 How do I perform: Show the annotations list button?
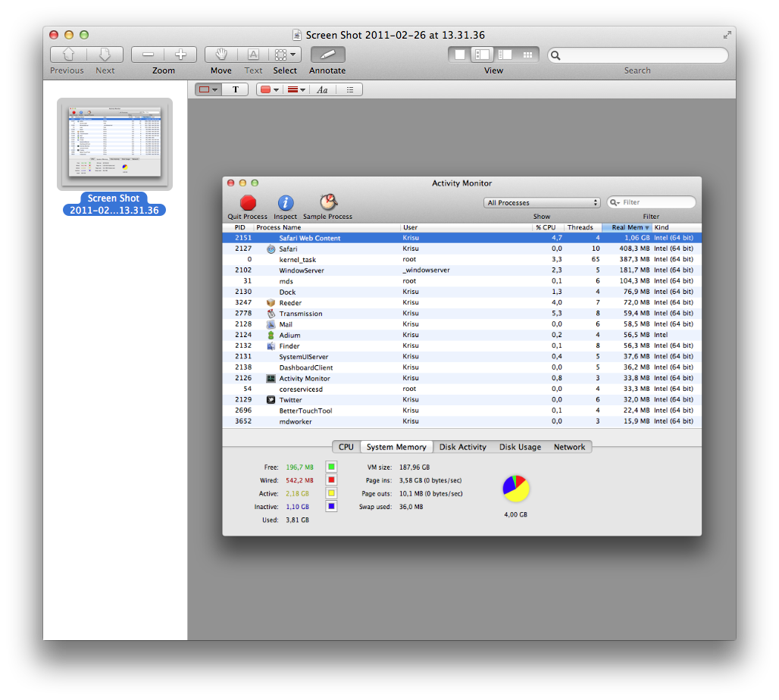(350, 89)
